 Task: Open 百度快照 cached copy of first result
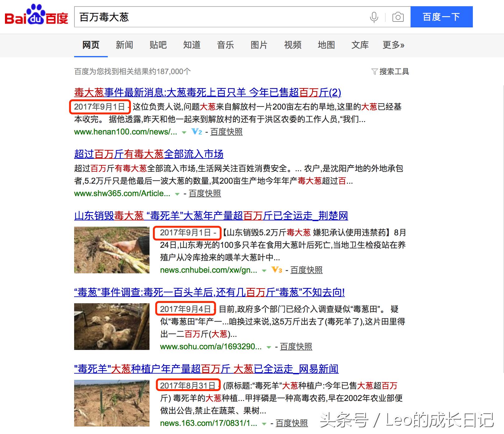tap(226, 132)
